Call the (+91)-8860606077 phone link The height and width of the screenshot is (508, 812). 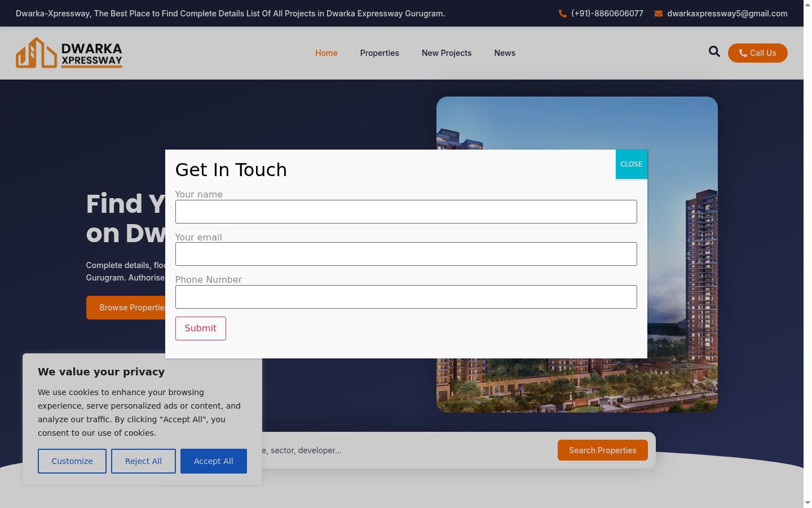pyautogui.click(x=607, y=14)
